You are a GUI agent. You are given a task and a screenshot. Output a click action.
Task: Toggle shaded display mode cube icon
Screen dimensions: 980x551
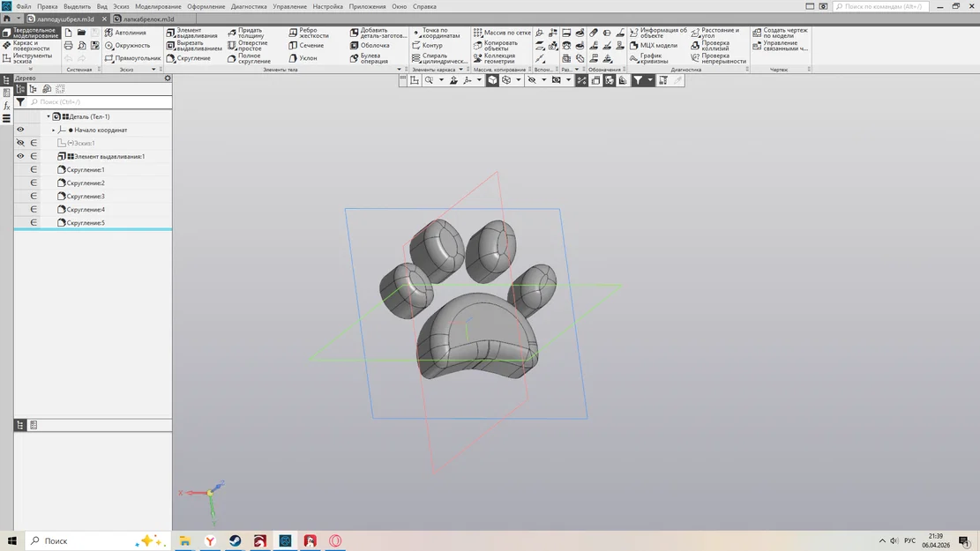(x=492, y=80)
